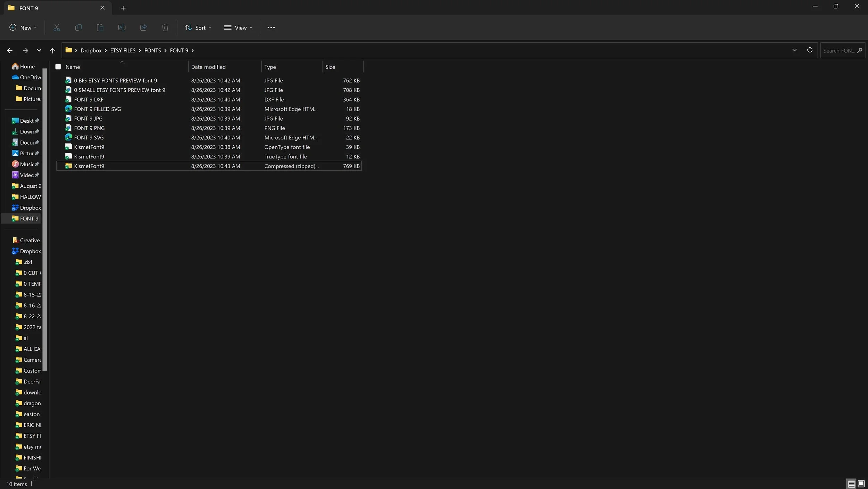Click the Copy icon in toolbar

pos(78,27)
